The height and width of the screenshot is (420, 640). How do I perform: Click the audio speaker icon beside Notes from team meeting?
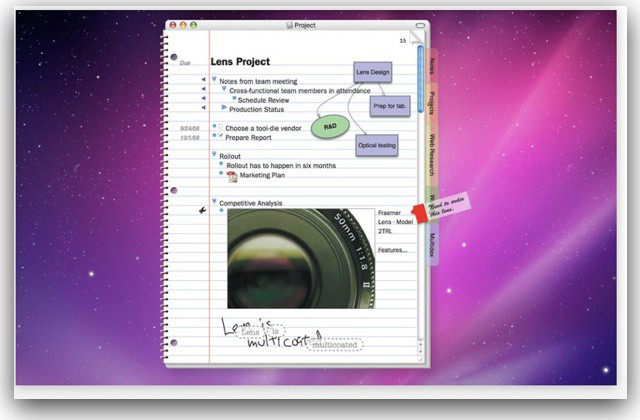(203, 80)
